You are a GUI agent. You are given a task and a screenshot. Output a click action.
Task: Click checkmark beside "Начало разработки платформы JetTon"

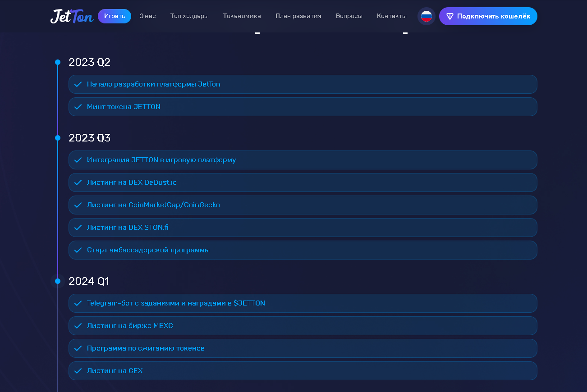coord(78,84)
